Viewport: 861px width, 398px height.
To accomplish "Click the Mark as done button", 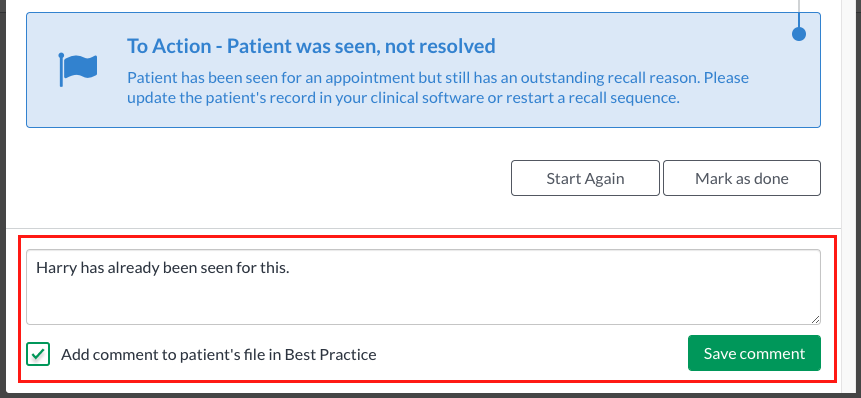I will (x=741, y=178).
